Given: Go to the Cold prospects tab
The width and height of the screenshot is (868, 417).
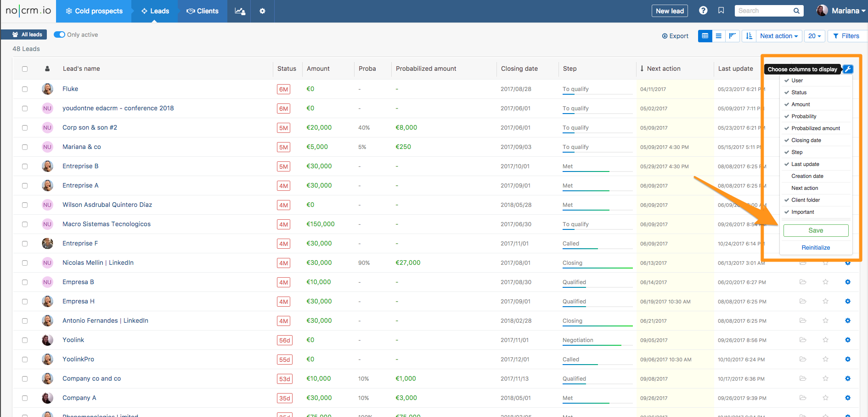Looking at the screenshot, I should point(94,11).
